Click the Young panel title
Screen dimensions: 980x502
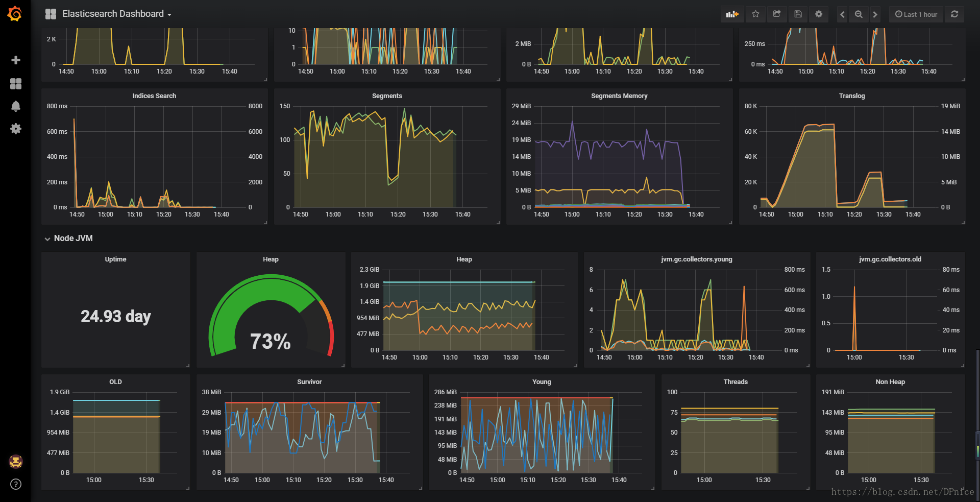pos(542,382)
